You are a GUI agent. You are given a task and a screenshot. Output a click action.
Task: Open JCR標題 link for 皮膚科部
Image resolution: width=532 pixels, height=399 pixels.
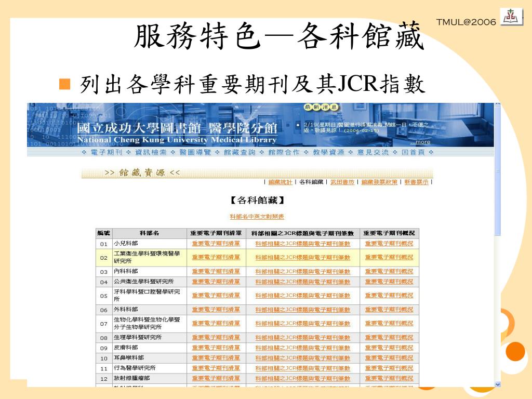tap(303, 348)
